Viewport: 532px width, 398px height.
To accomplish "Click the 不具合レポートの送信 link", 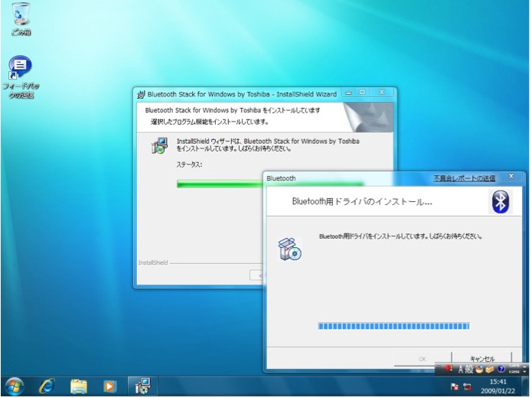I will click(464, 178).
